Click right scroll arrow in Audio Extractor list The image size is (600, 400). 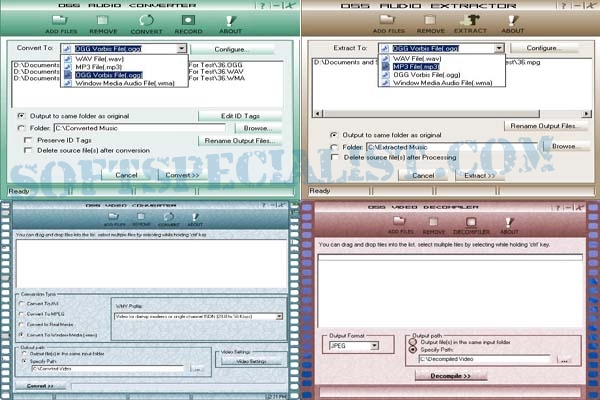pyautogui.click(x=586, y=114)
